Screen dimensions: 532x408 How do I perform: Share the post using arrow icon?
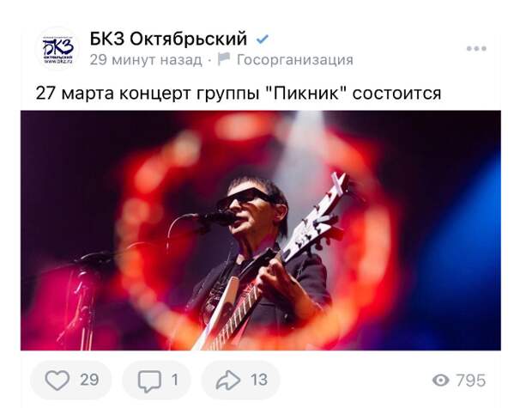pyautogui.click(x=228, y=381)
